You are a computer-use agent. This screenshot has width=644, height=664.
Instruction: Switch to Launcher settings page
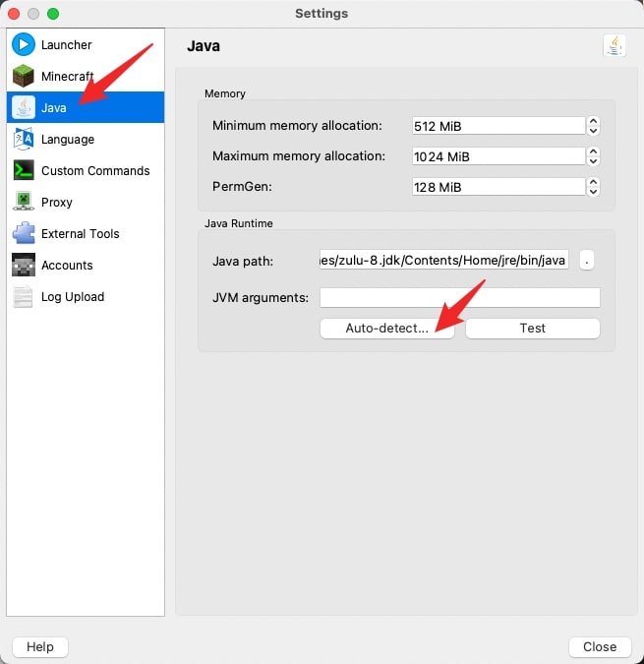(x=86, y=44)
